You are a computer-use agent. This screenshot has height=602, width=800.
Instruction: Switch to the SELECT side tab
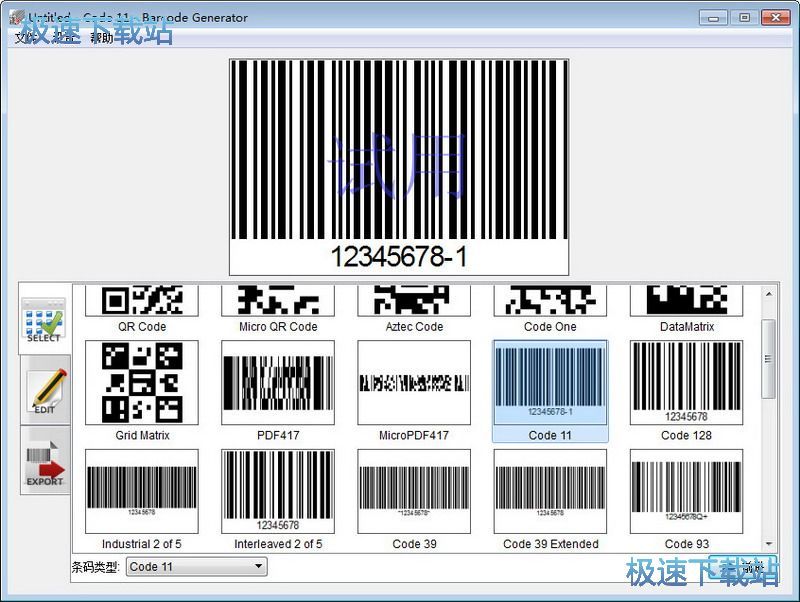(44, 319)
